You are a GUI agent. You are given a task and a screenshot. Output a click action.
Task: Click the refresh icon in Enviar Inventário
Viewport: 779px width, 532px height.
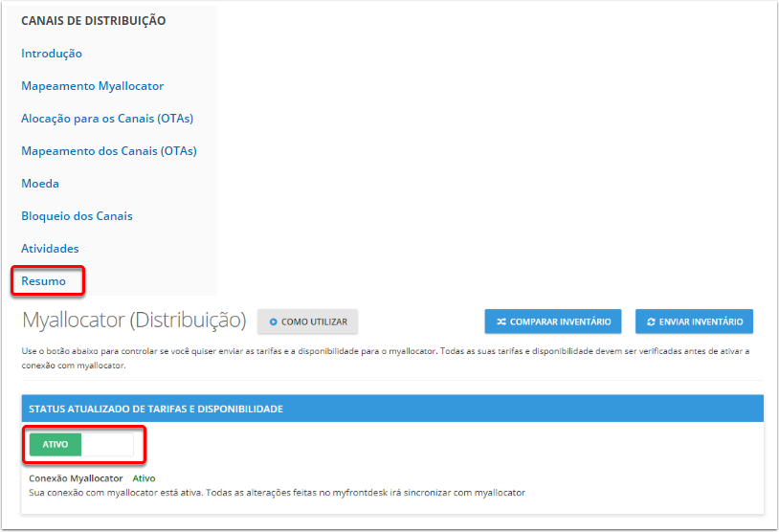pyautogui.click(x=651, y=321)
